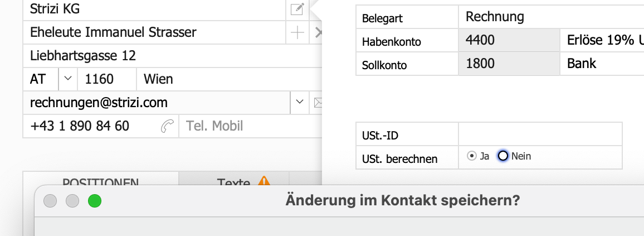The image size is (644, 236).
Task: Click the Habenkonto number field 4400
Action: [508, 40]
